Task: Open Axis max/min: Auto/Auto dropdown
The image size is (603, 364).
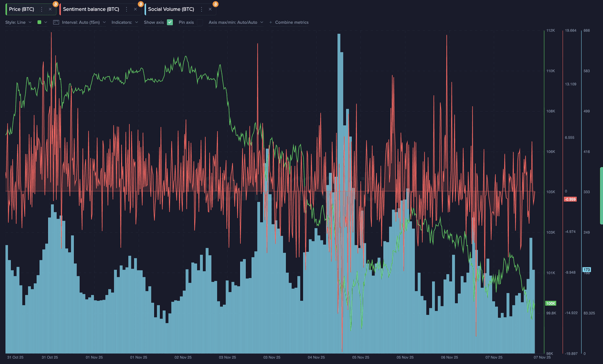Action: [x=236, y=22]
